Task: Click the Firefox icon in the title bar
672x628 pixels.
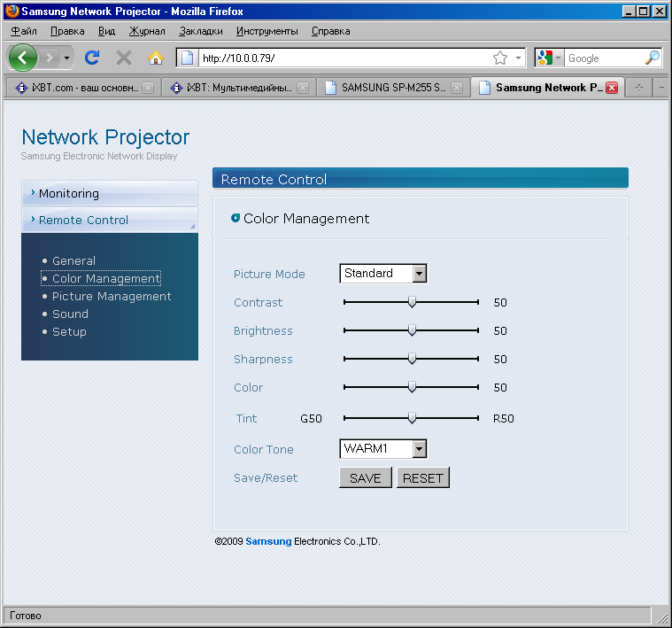Action: 12,12
